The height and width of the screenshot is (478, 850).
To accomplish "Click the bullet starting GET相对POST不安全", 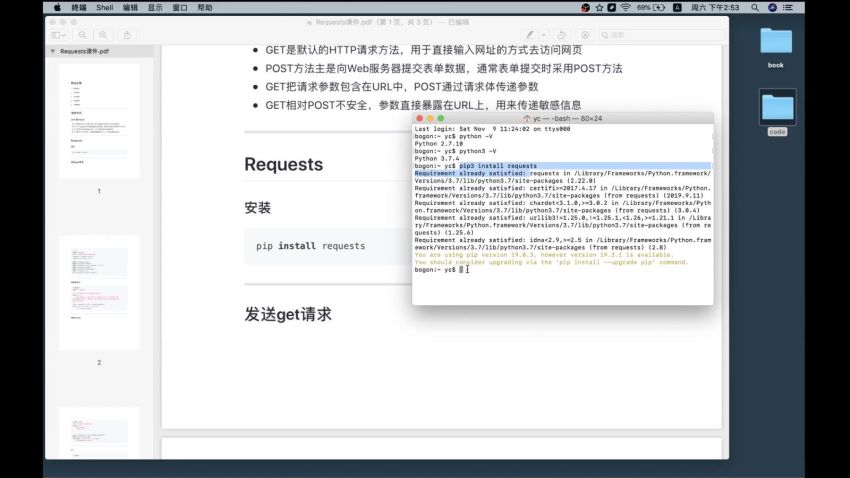I will click(x=423, y=105).
